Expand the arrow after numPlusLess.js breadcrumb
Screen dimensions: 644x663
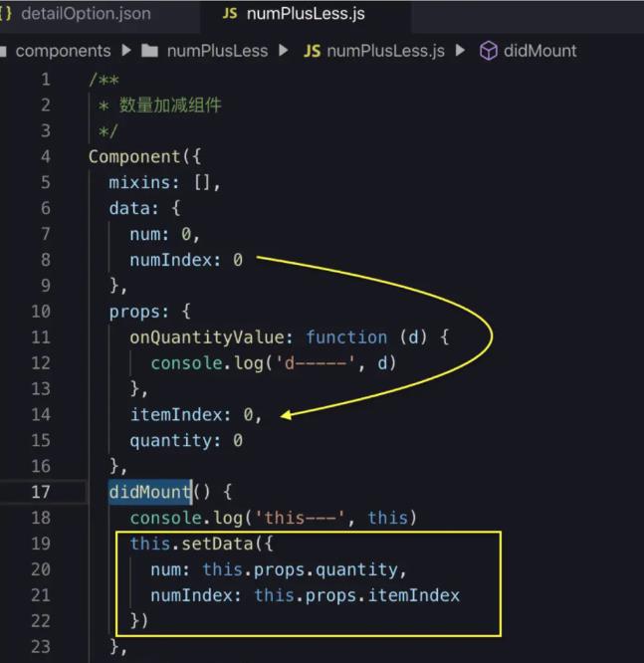[461, 51]
